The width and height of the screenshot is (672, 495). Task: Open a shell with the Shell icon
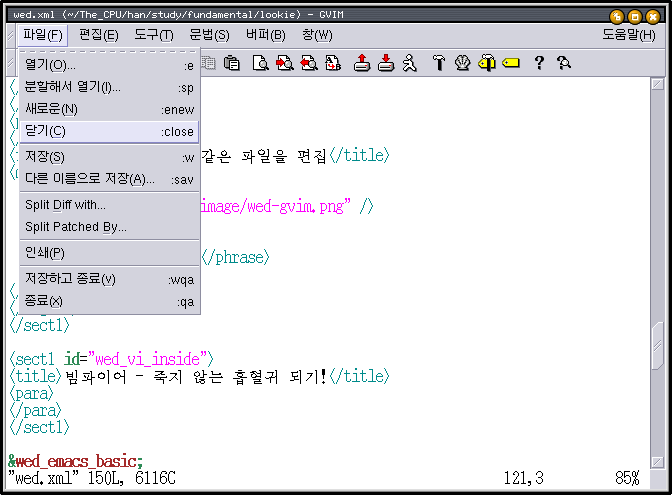pos(462,63)
